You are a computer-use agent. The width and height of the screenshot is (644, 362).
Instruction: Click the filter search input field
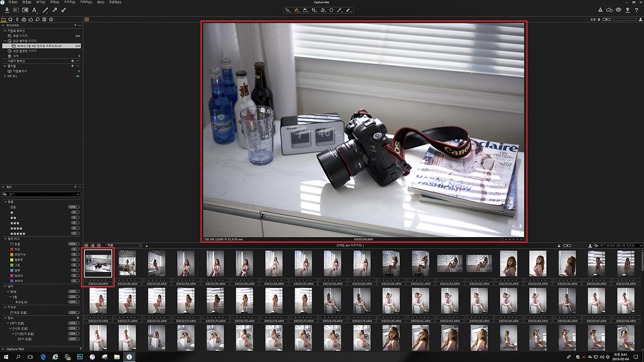click(x=41, y=194)
